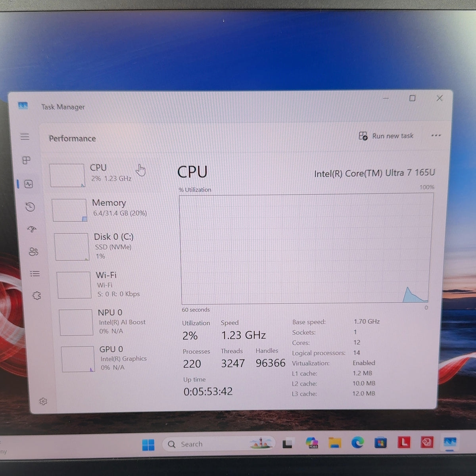Click the taskbar Search box
This screenshot has height=476, width=476.
pos(219,443)
